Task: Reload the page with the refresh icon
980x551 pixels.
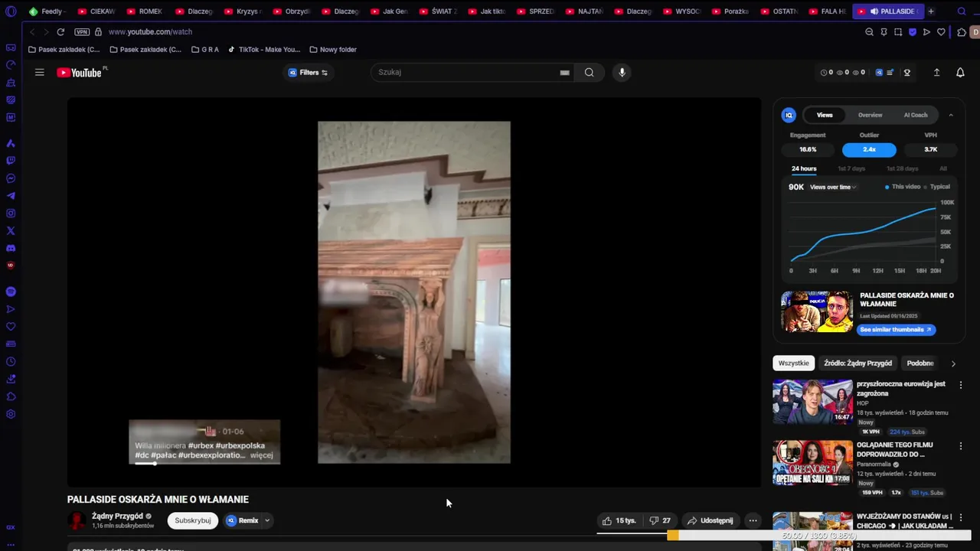Action: (x=60, y=32)
